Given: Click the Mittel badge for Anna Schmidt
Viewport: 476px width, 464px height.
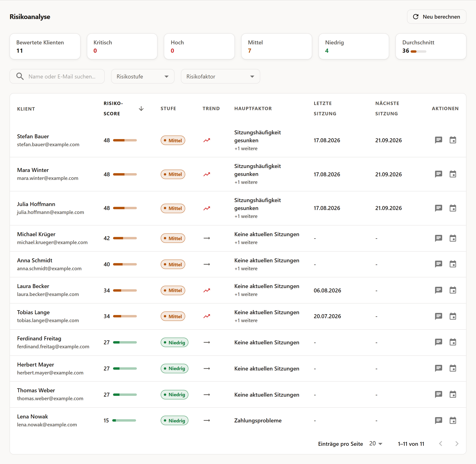Looking at the screenshot, I should [173, 264].
